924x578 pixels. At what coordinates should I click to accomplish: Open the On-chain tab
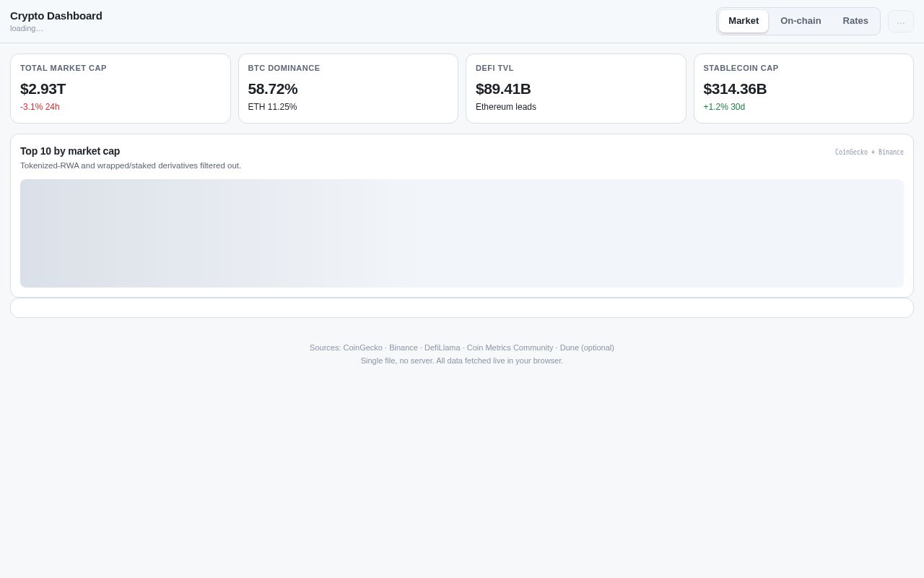coord(801,21)
